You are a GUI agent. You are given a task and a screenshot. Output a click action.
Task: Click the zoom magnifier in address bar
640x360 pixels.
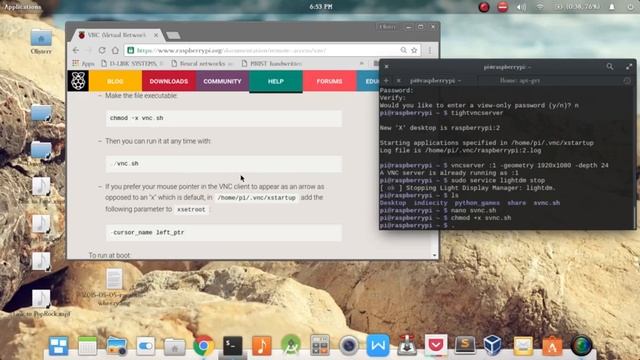(x=403, y=50)
